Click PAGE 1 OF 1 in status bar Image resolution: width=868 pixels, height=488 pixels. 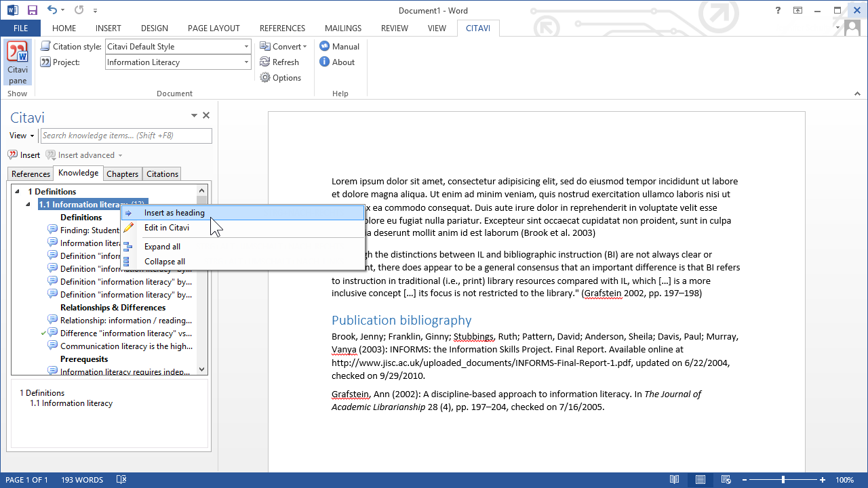pyautogui.click(x=27, y=480)
